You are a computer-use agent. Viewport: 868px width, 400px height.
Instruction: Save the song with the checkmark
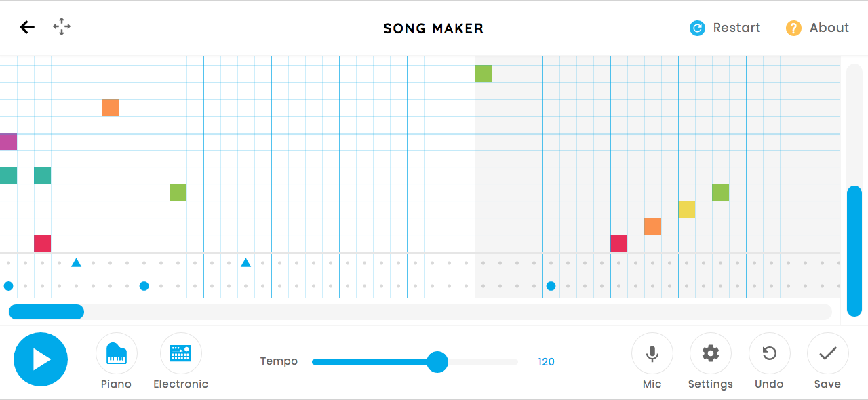827,353
